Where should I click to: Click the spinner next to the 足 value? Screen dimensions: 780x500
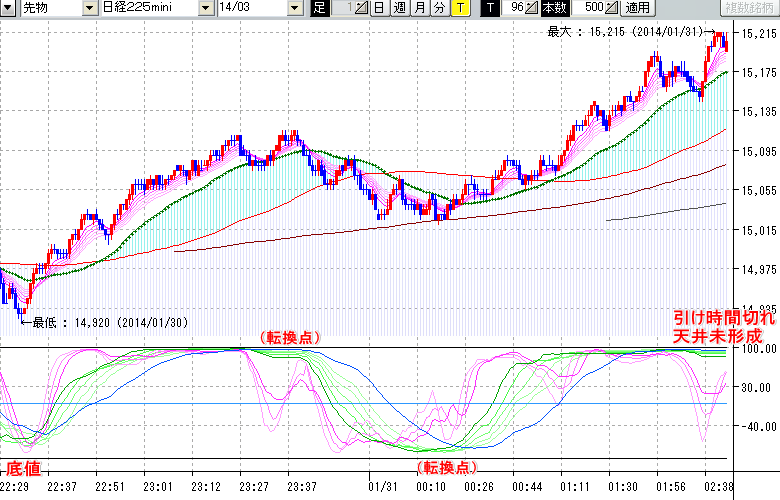click(x=361, y=8)
